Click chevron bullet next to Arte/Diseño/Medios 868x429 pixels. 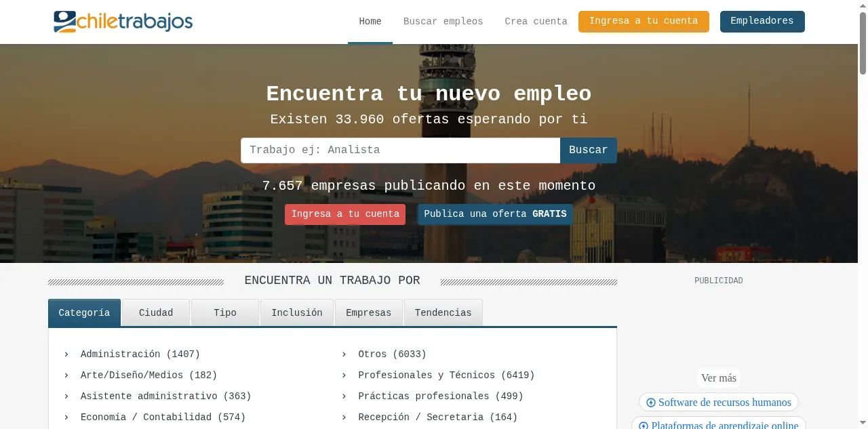click(66, 375)
